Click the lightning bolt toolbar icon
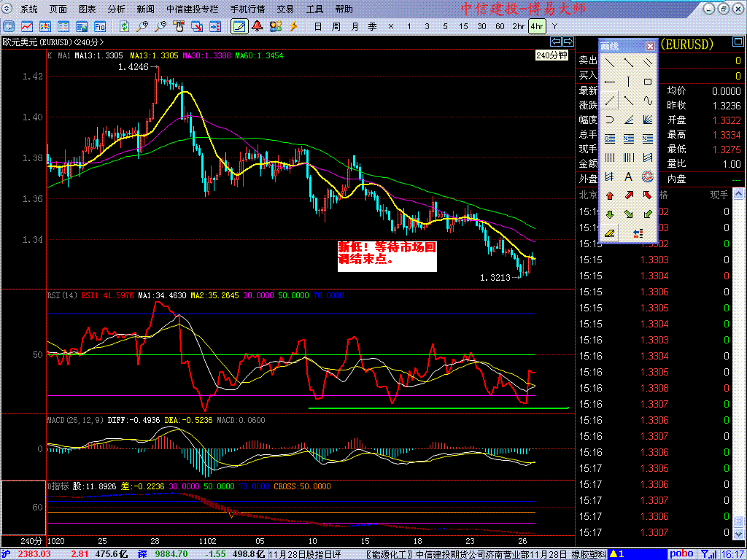The width and height of the screenshot is (747, 560). (x=293, y=26)
